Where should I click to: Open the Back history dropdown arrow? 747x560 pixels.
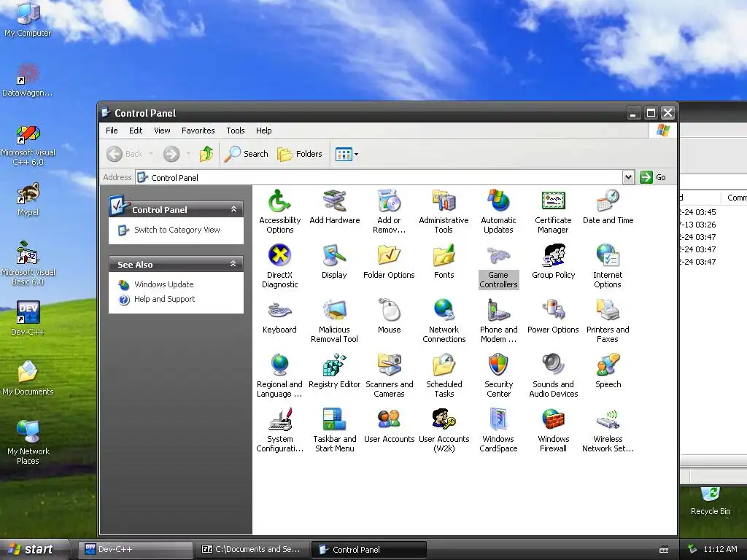tap(151, 154)
